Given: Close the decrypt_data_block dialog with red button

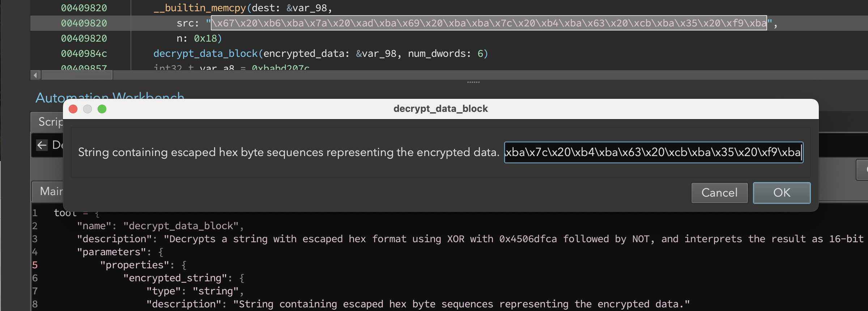Looking at the screenshot, I should click(73, 109).
